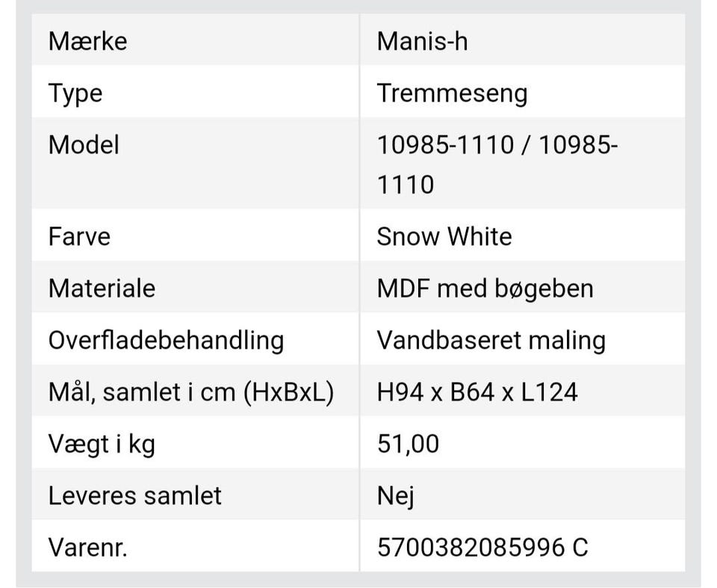Click the Varenr. row label
Viewport: 717px width, 588px height.
(87, 548)
